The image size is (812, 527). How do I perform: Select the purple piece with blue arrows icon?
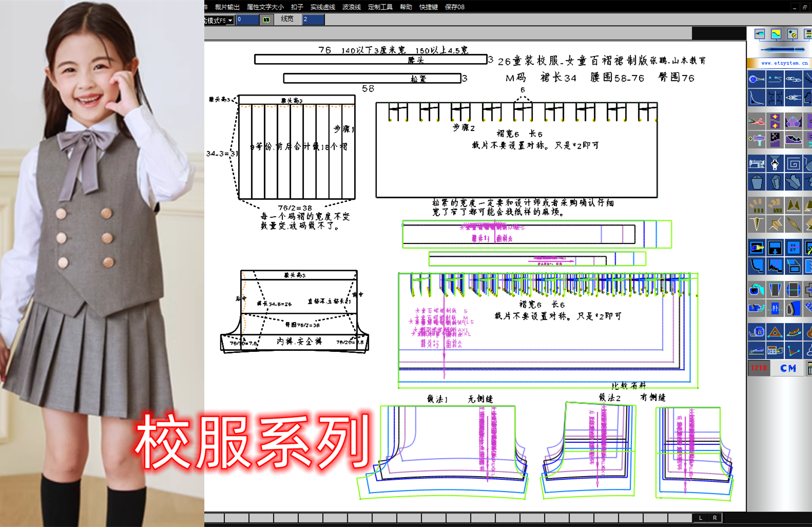click(x=794, y=139)
